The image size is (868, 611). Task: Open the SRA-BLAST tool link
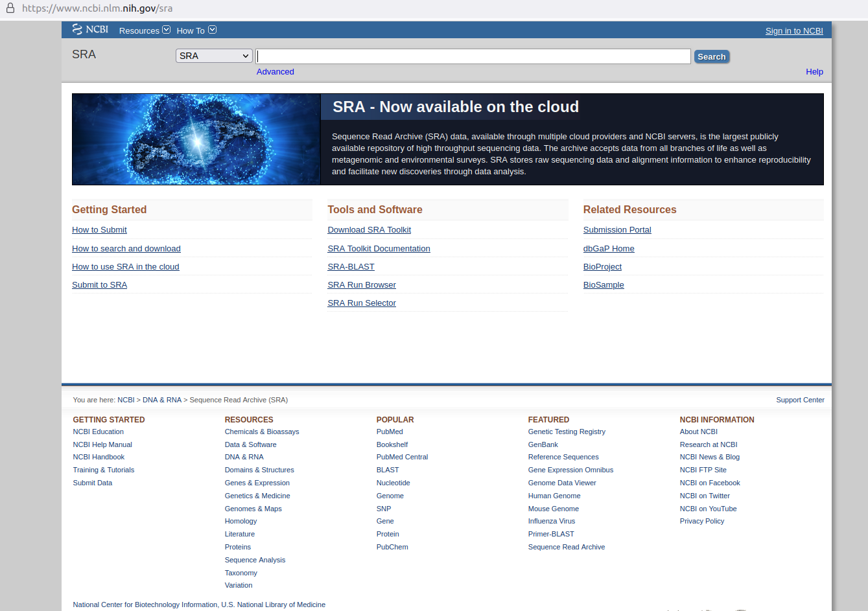coord(351,267)
